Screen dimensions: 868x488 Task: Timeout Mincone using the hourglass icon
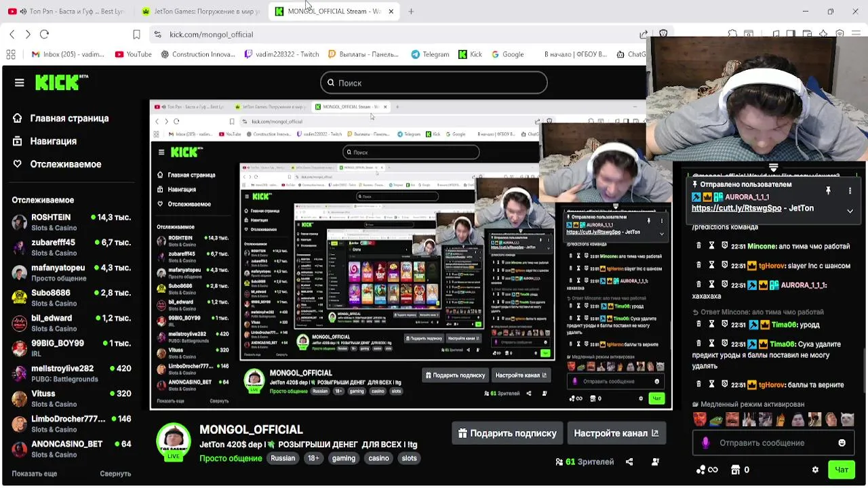[711, 246]
